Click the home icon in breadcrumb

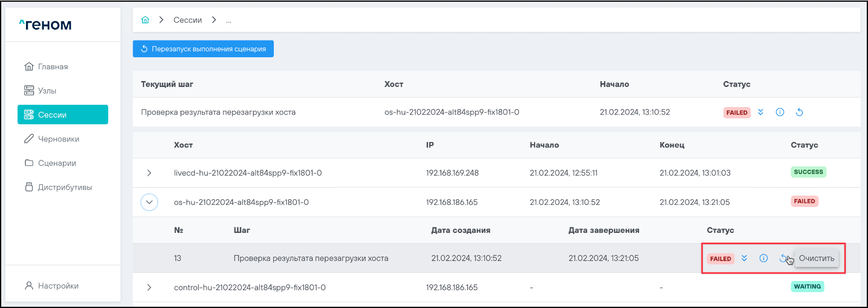145,20
